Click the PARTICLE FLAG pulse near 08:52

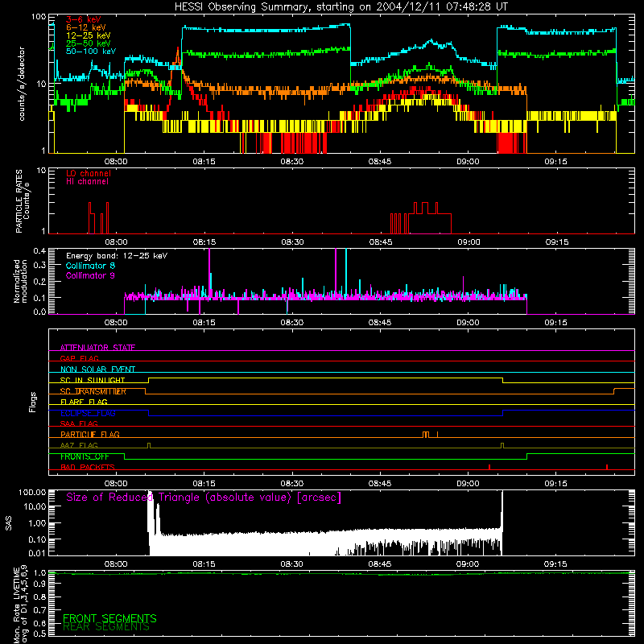(x=426, y=435)
